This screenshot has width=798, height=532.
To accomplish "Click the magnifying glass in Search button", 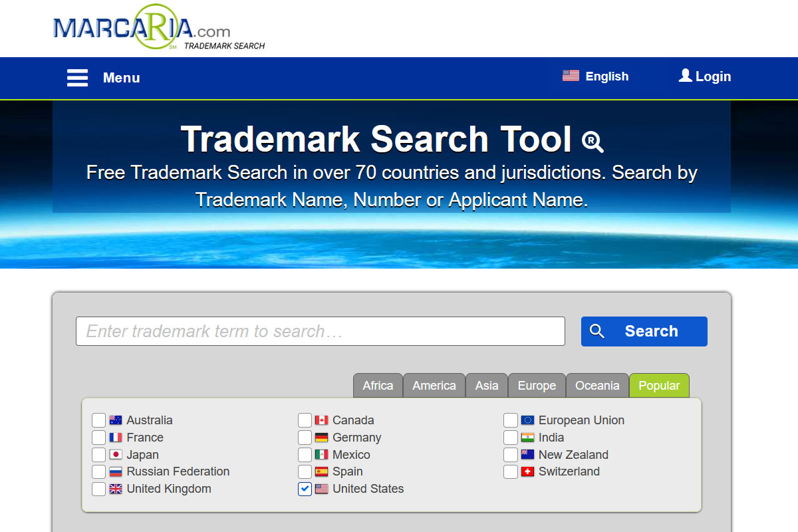I will point(597,331).
